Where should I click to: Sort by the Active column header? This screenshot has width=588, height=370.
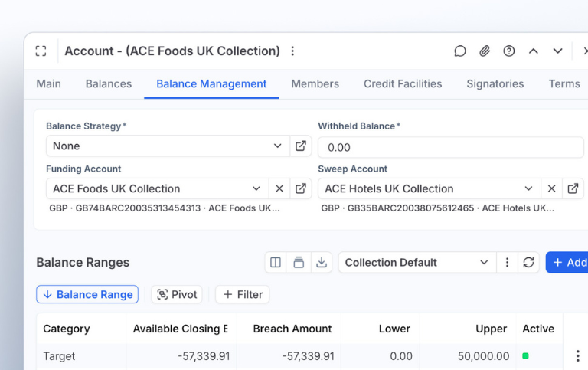[x=538, y=329]
